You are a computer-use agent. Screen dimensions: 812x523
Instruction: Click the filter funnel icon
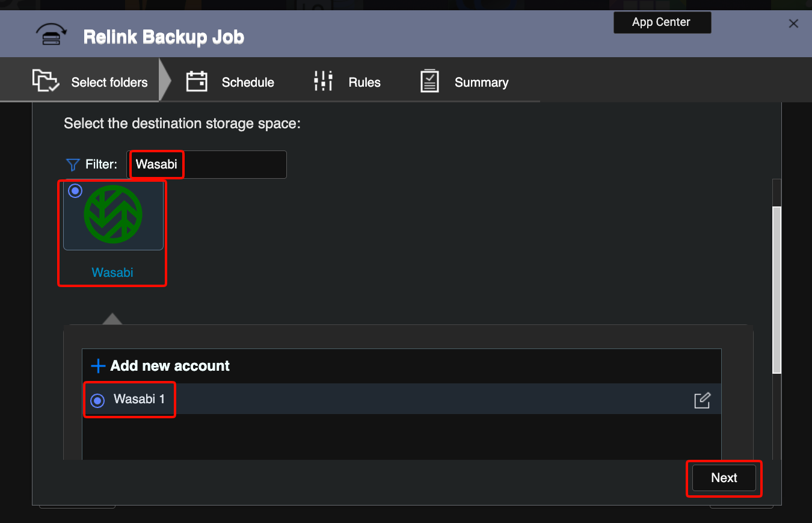point(73,164)
